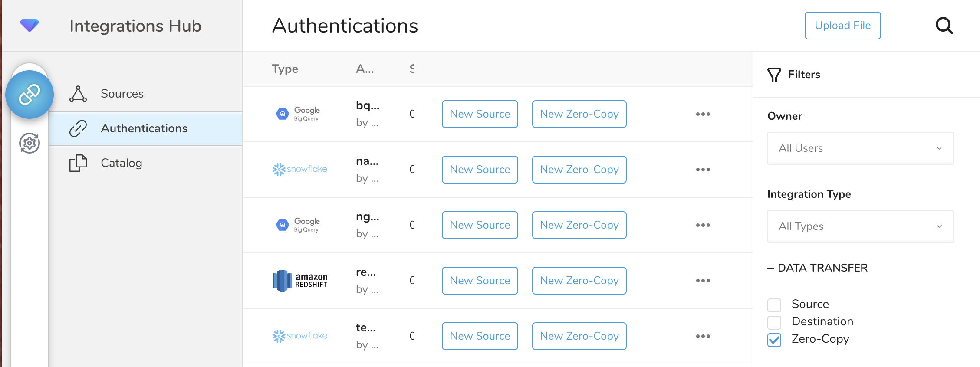
Task: Open more options for Amazon Redshift row
Action: click(x=703, y=281)
